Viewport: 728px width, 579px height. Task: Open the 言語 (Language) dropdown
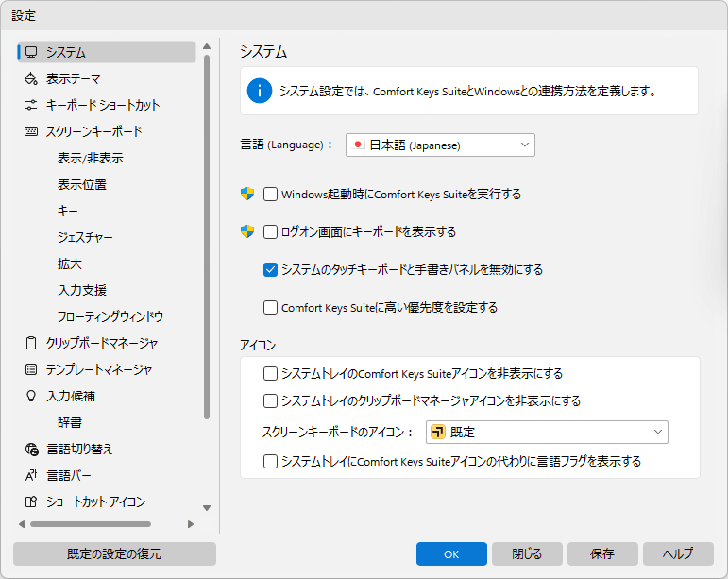(x=440, y=145)
